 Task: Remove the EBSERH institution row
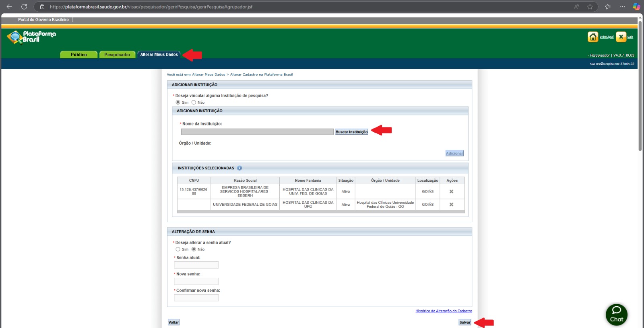point(451,192)
